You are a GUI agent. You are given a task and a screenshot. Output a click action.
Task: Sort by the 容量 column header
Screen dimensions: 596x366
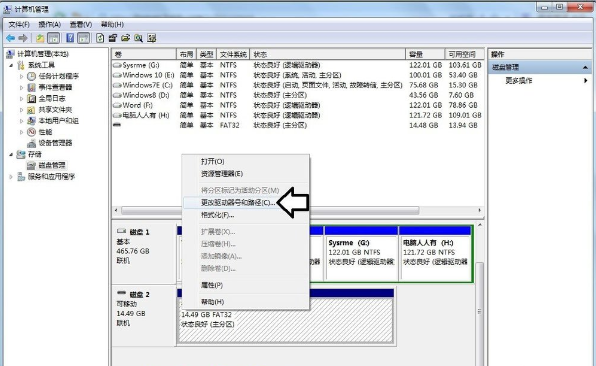tap(425, 54)
